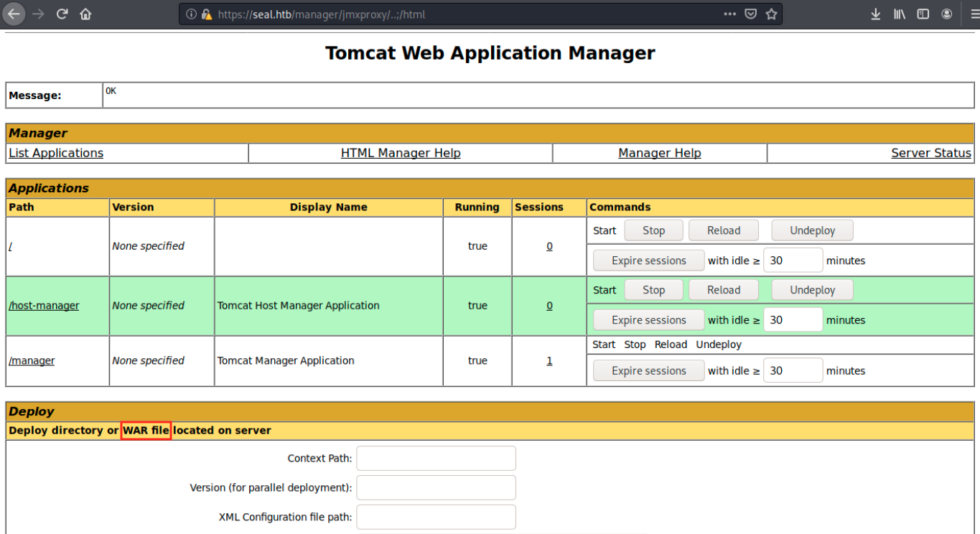Image resolution: width=980 pixels, height=534 pixels.
Task: Open the /host-manager path link
Action: 44,306
